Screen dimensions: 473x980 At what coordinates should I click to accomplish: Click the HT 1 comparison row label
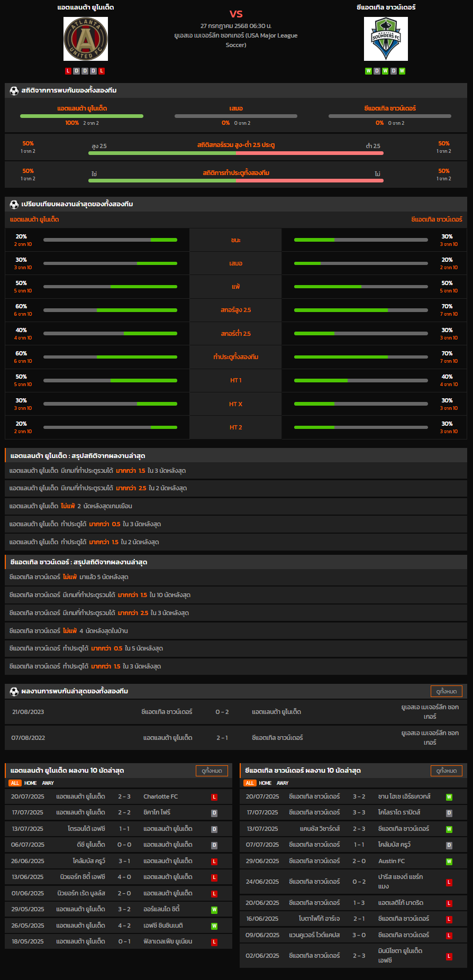(236, 380)
